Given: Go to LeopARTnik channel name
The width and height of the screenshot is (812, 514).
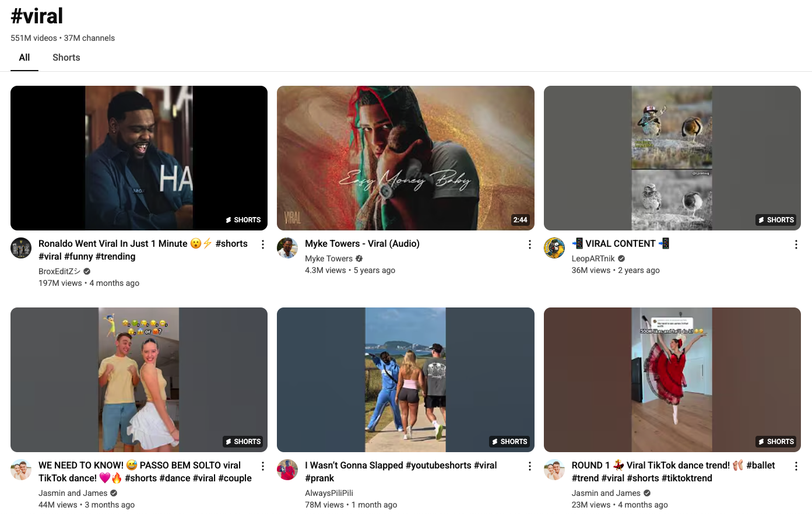Looking at the screenshot, I should tap(593, 258).
